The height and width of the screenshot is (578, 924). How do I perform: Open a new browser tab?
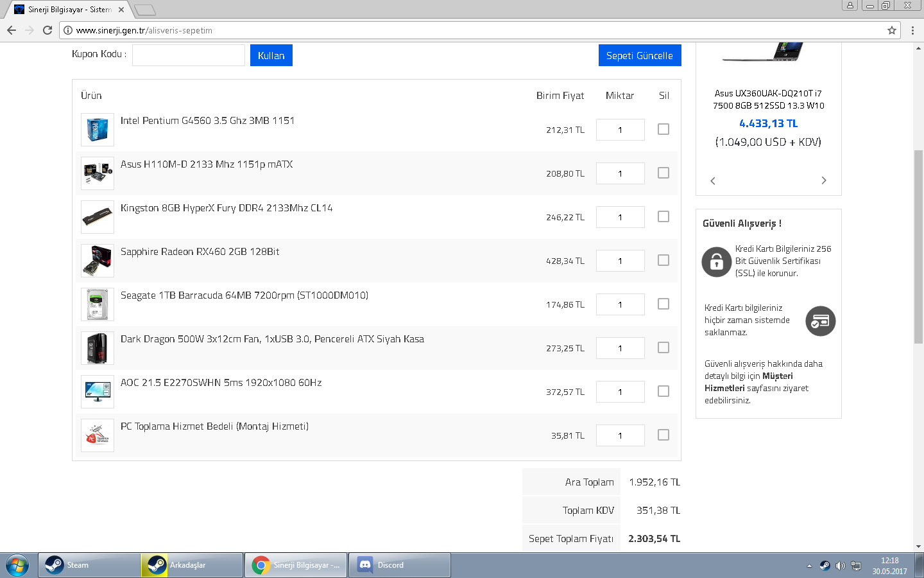[x=145, y=10]
